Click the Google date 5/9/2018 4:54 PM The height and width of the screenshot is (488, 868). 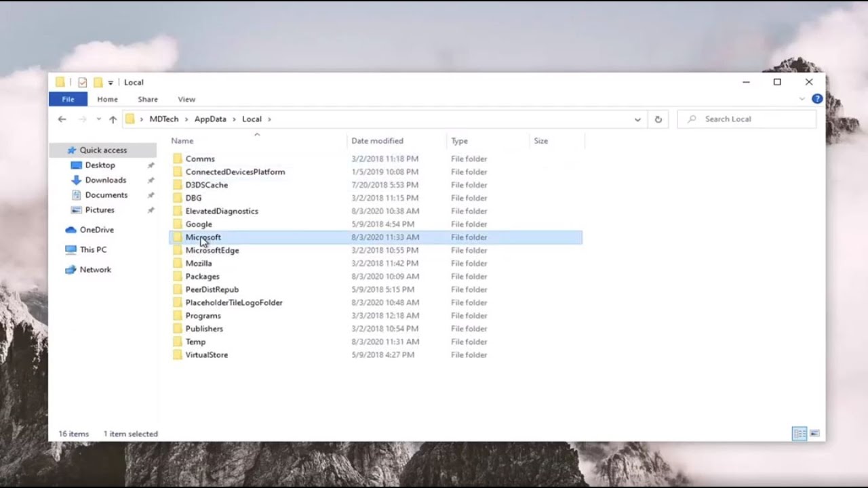pyautogui.click(x=383, y=224)
